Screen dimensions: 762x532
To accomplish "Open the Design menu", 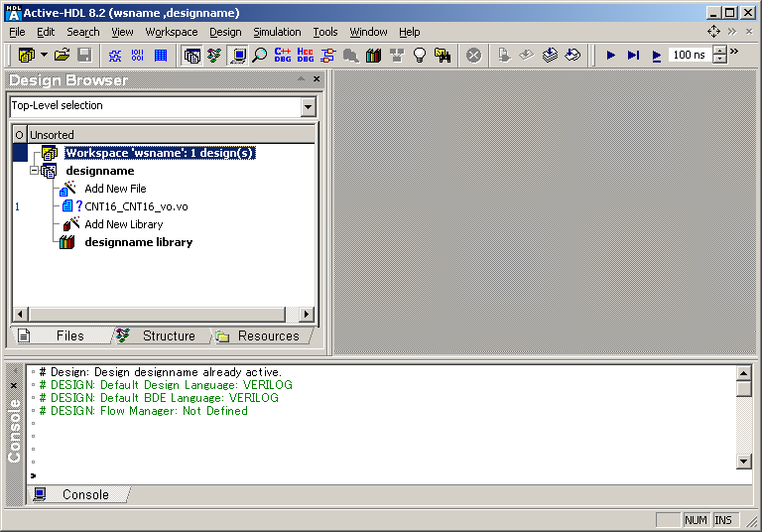I will pyautogui.click(x=225, y=32).
